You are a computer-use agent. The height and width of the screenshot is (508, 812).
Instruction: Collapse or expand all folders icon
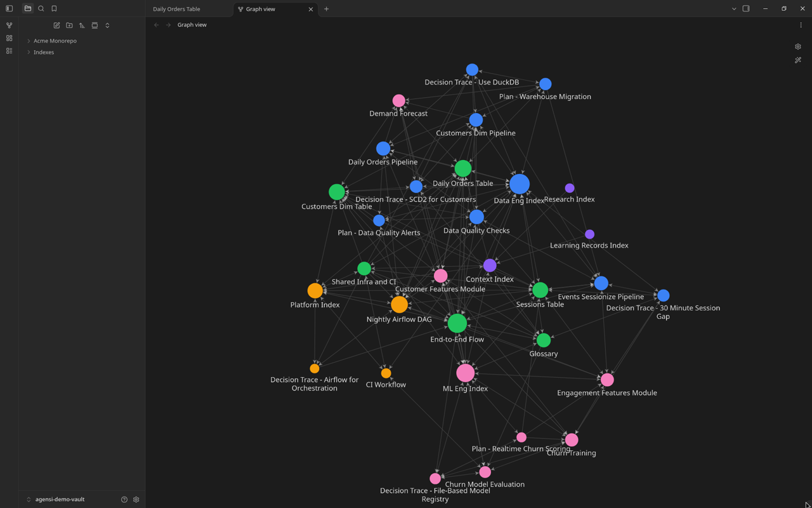click(x=107, y=25)
